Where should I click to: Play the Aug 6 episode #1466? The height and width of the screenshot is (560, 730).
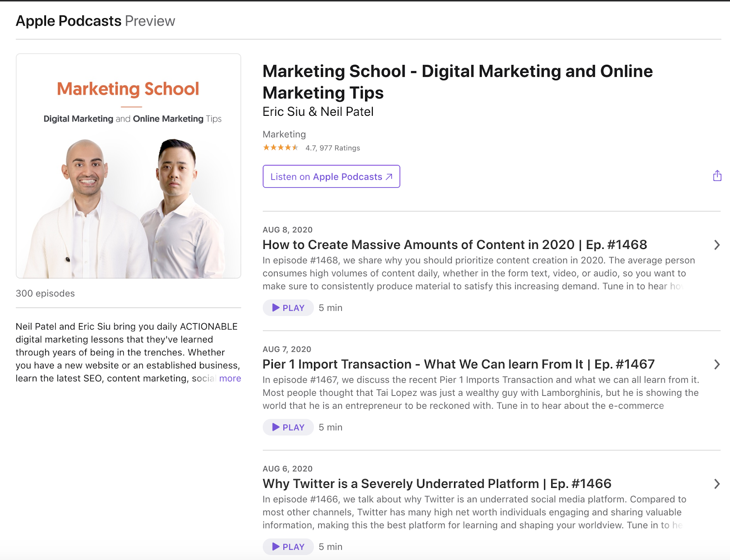tap(288, 547)
